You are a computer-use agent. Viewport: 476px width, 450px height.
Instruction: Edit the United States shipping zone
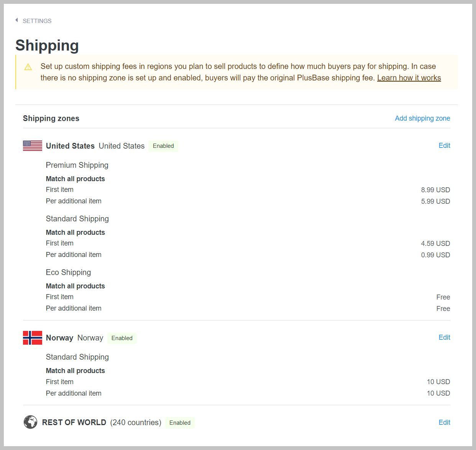pos(444,146)
